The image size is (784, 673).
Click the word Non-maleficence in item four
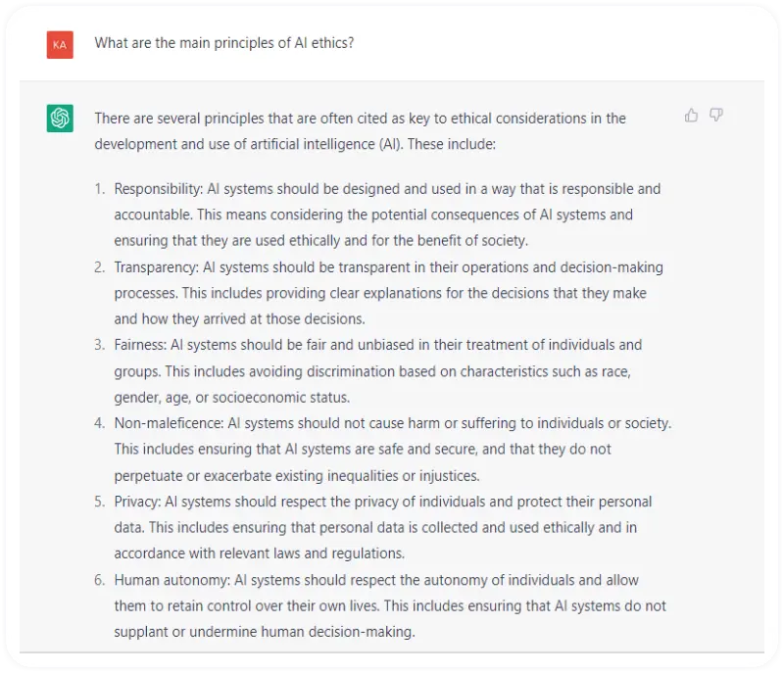[169, 423]
